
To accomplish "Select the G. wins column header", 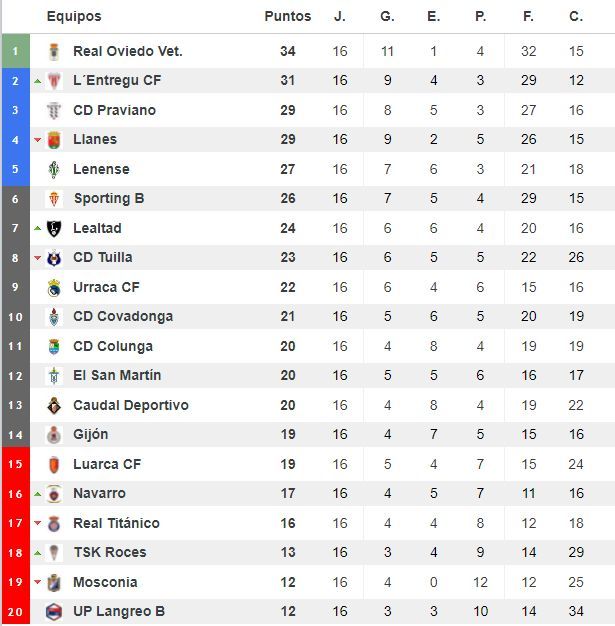I will point(387,16).
